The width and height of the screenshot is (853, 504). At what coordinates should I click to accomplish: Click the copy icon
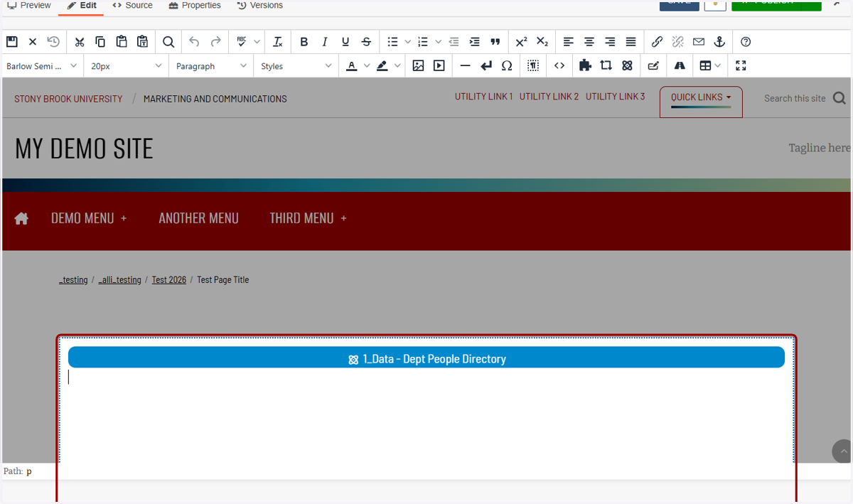[100, 42]
